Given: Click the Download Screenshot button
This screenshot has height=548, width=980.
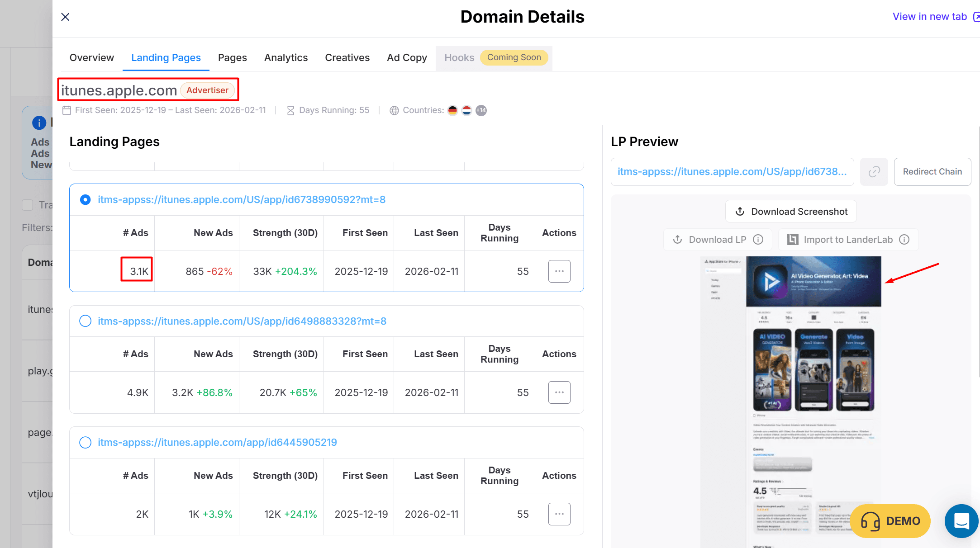Looking at the screenshot, I should 791,212.
